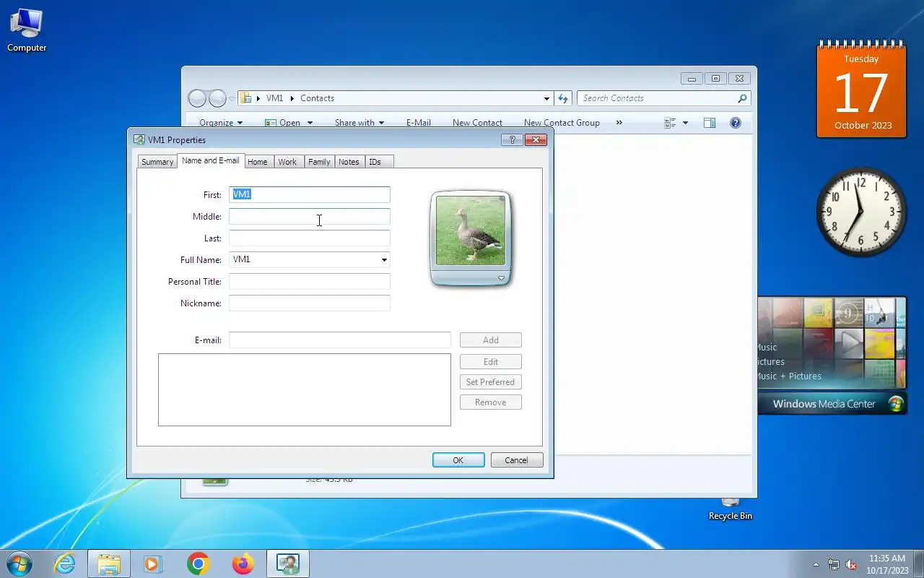This screenshot has height=578, width=924.
Task: Click Contacts in the address breadcrumb
Action: 317,98
